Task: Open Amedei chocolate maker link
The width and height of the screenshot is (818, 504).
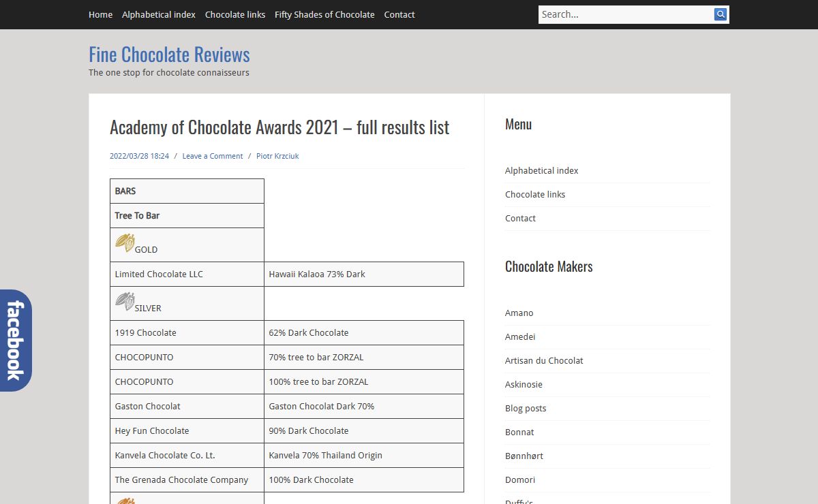Action: click(x=520, y=337)
